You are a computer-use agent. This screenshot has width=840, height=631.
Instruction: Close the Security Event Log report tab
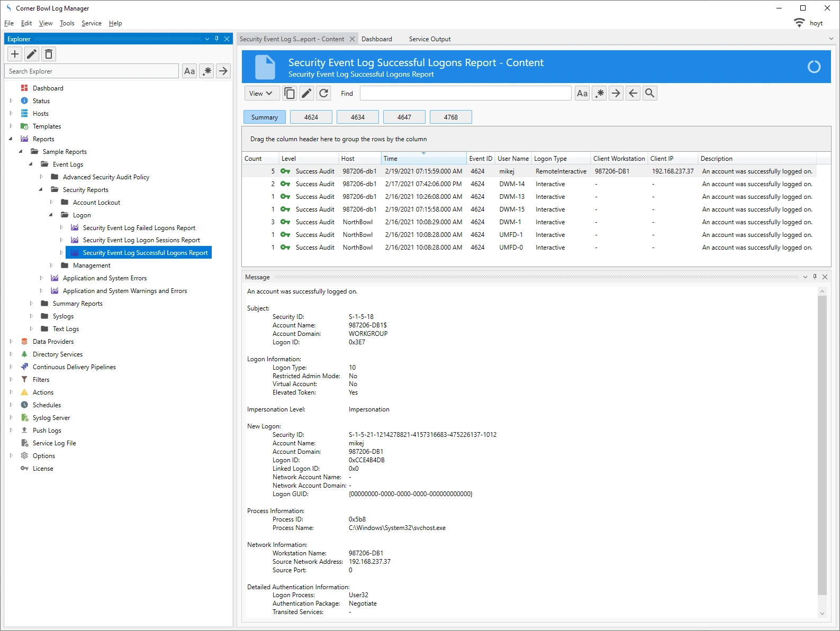pos(352,39)
